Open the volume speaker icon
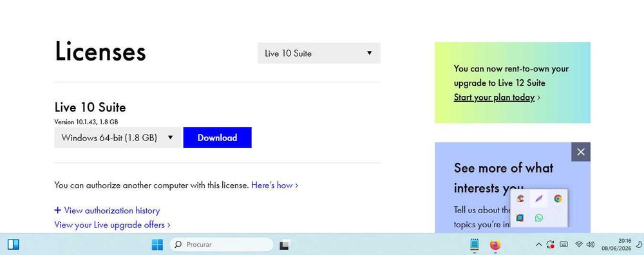This screenshot has height=255, width=644. click(x=591, y=245)
